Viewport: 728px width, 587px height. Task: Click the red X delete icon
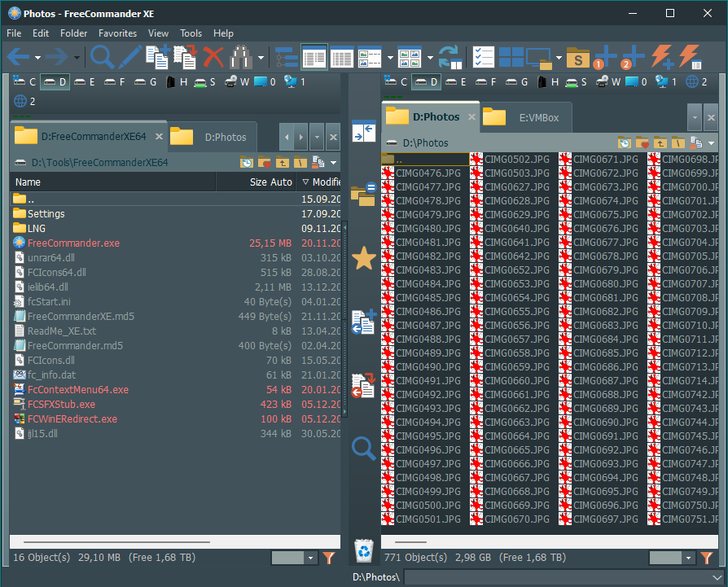point(213,57)
